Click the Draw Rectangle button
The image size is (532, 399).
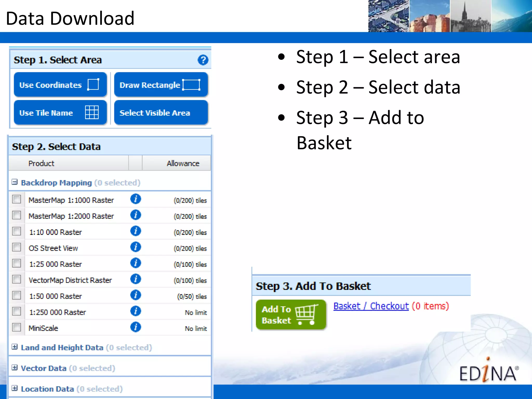(161, 85)
